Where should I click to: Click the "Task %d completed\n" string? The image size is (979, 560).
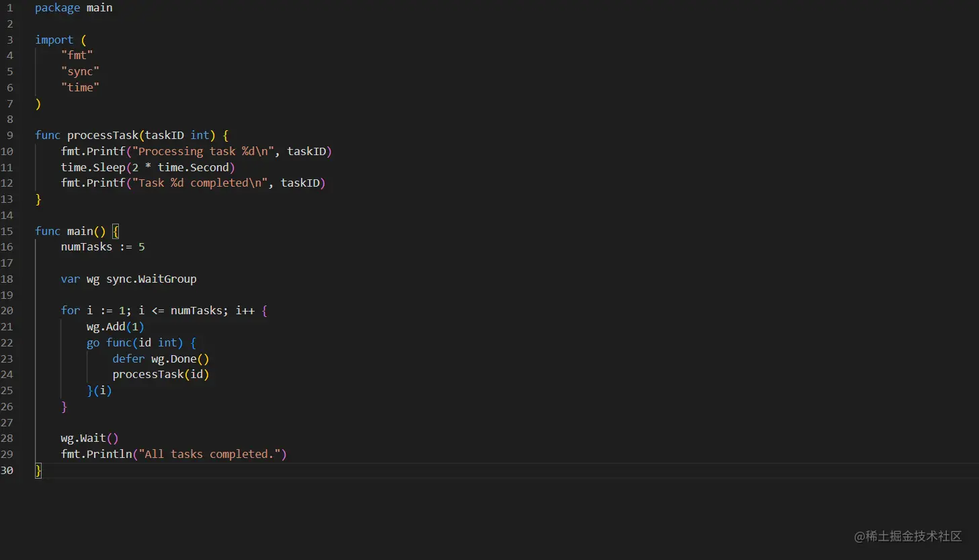pos(200,183)
